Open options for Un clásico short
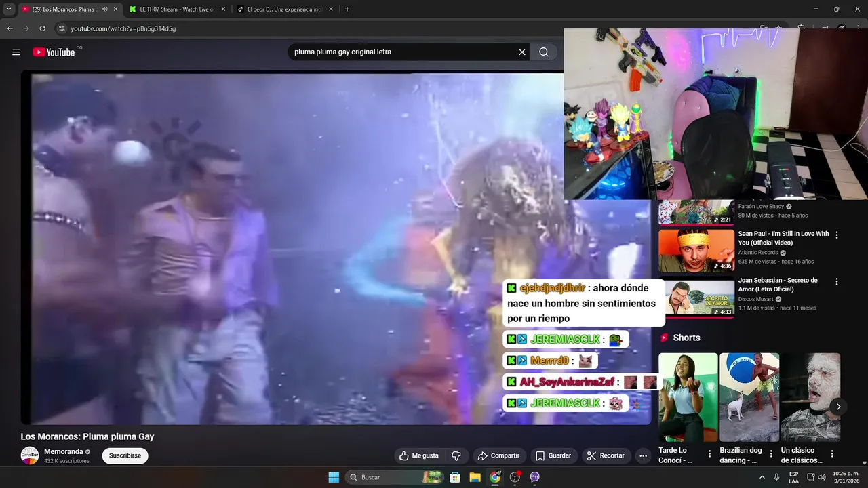The height and width of the screenshot is (488, 868). point(832,454)
